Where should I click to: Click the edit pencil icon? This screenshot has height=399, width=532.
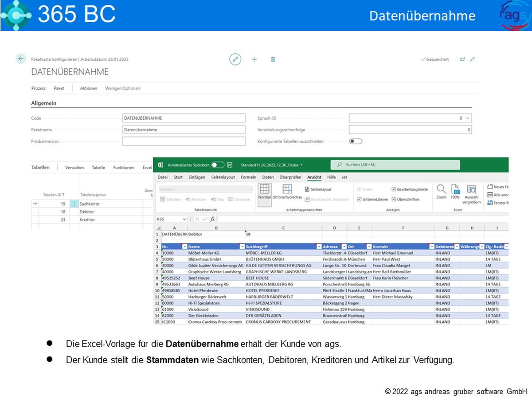pos(235,59)
